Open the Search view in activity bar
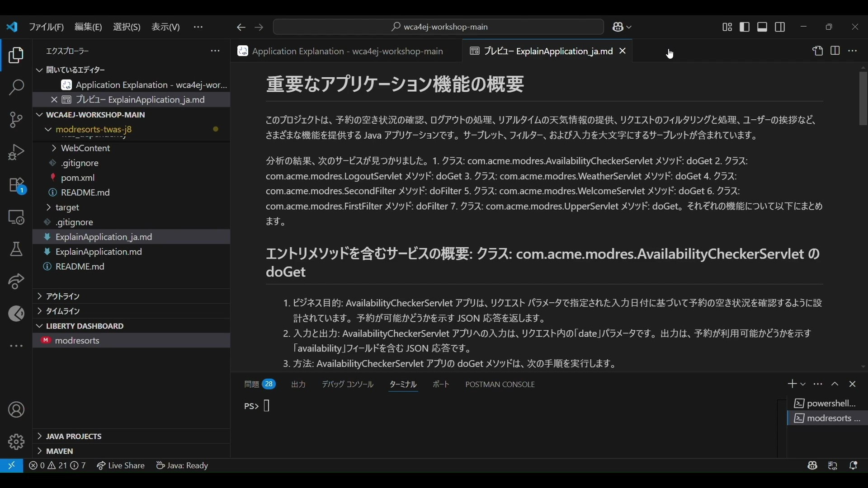The width and height of the screenshot is (868, 488). 16,88
